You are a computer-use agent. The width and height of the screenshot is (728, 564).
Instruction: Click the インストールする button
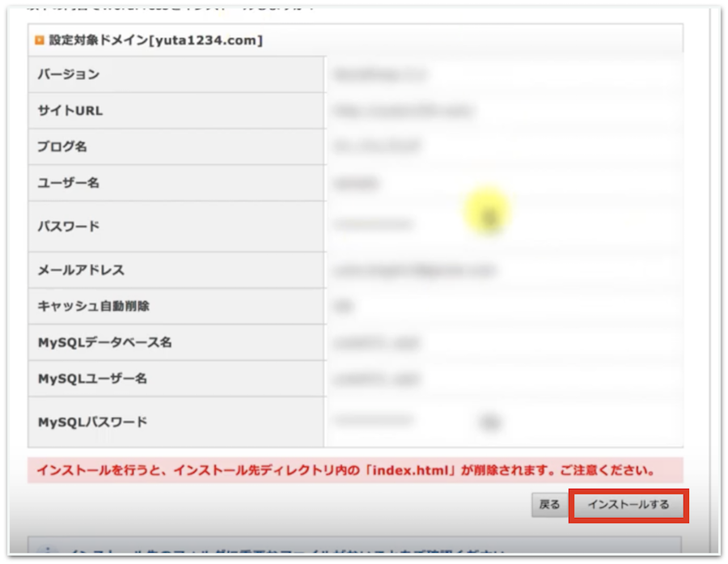[x=629, y=505]
